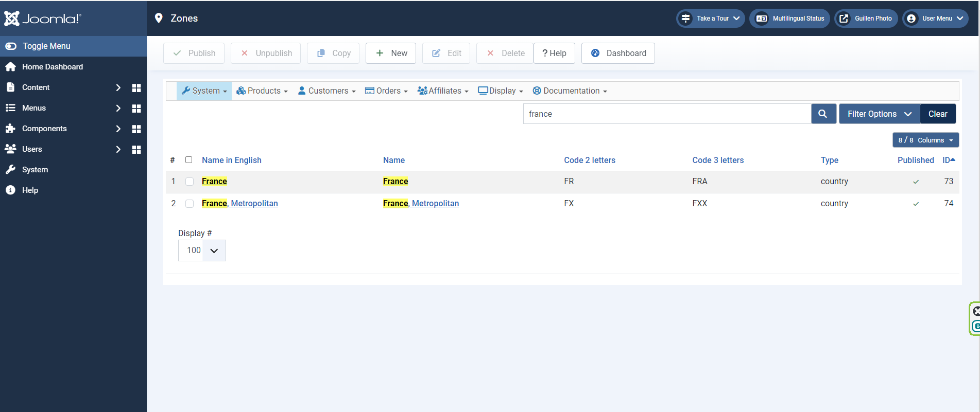980x412 pixels.
Task: Click the New button
Action: click(391, 53)
